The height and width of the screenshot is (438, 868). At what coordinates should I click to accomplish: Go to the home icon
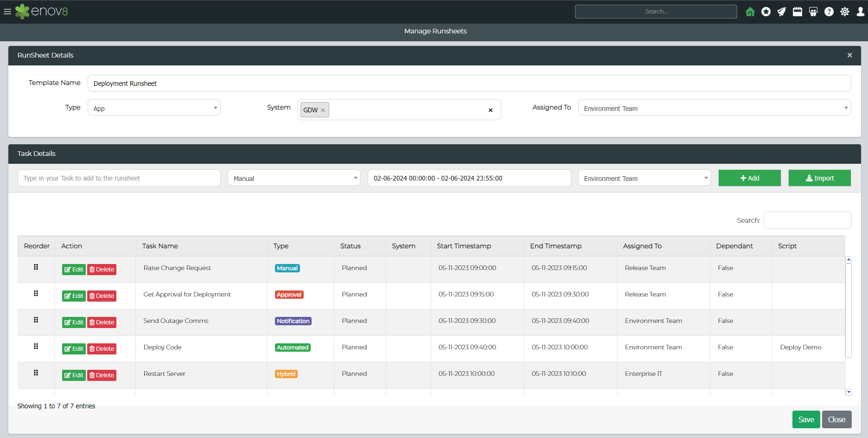coord(750,12)
